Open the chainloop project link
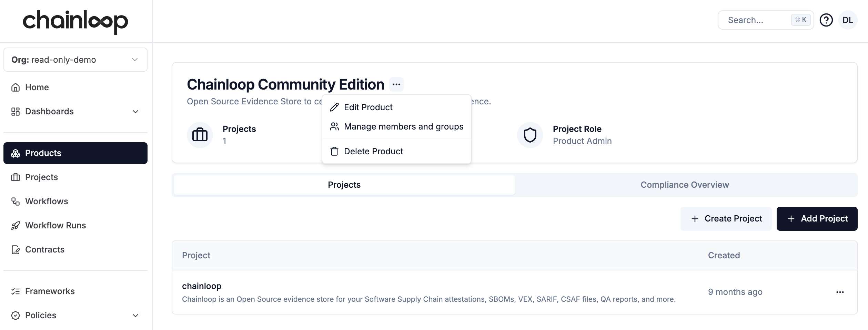Viewport: 868px width, 330px height. point(202,286)
